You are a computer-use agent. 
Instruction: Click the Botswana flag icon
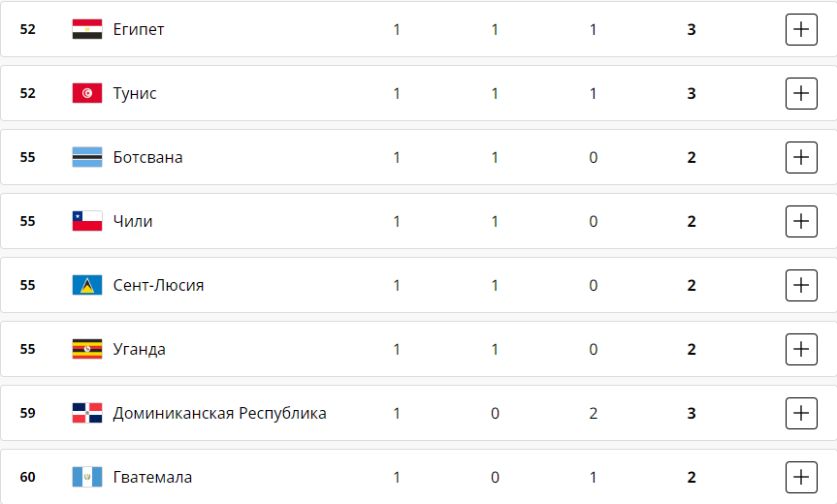point(87,157)
